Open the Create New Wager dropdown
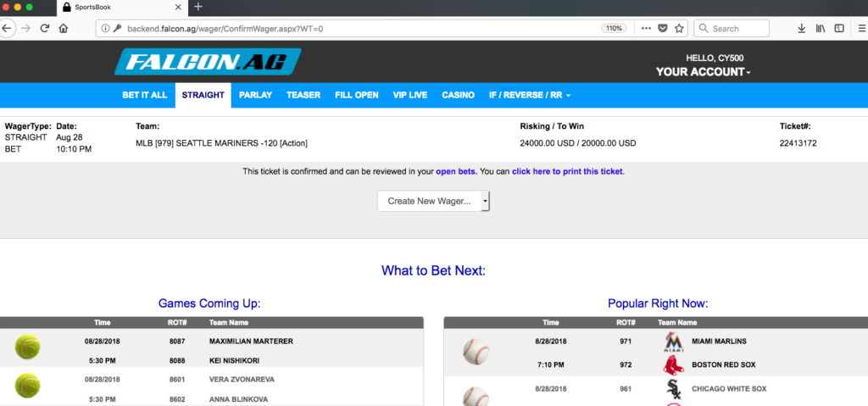The height and width of the screenshot is (406, 868). pyautogui.click(x=433, y=201)
